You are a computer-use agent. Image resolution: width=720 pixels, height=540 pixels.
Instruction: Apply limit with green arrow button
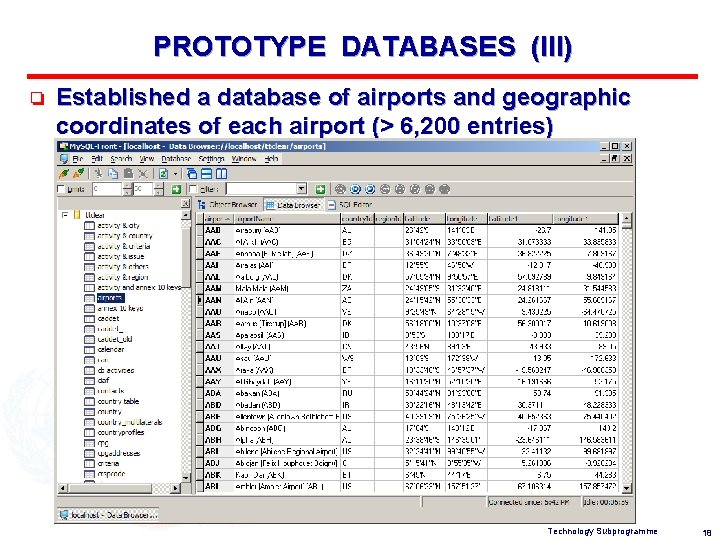(x=176, y=189)
